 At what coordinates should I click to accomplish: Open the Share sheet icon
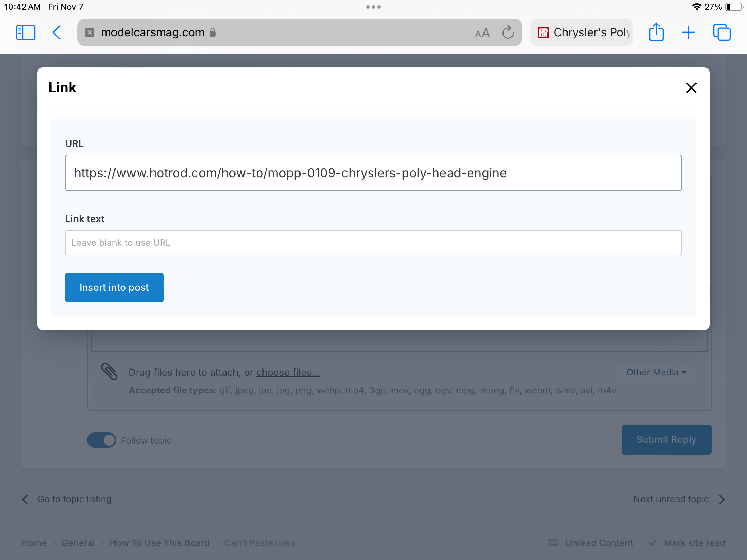[x=656, y=32]
